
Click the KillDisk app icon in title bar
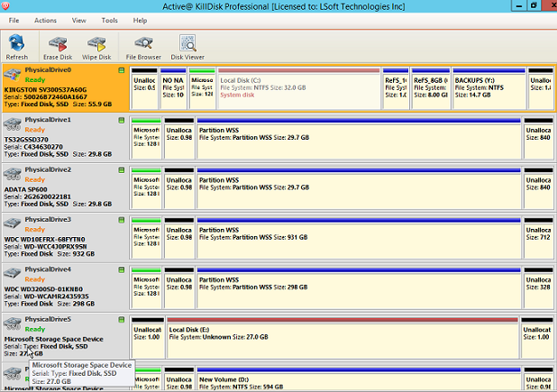click(x=5, y=5)
